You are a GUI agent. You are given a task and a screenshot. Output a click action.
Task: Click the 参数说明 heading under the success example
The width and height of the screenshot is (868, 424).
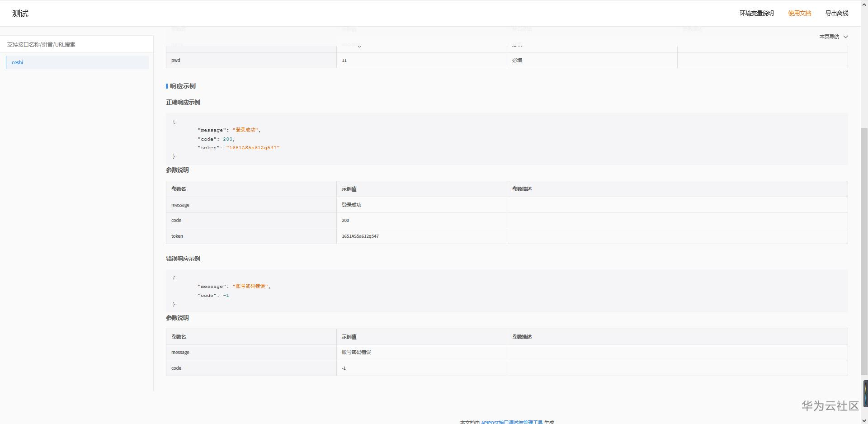coord(177,170)
